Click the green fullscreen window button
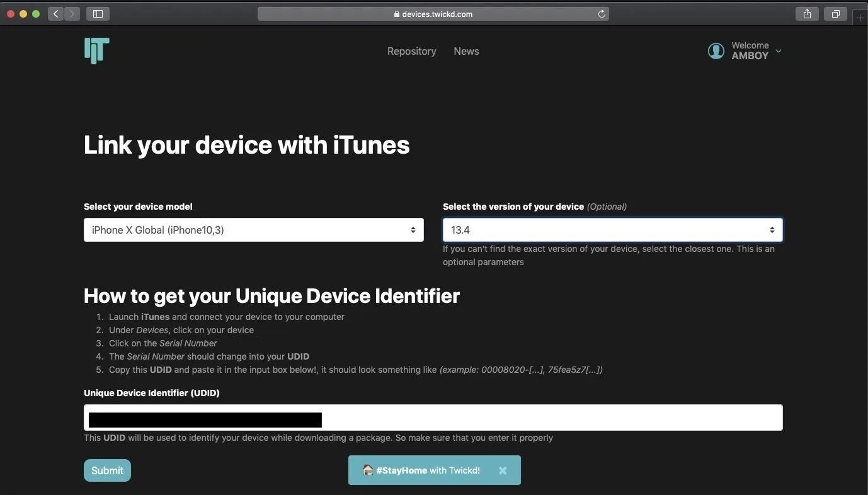The image size is (868, 495). click(x=36, y=14)
